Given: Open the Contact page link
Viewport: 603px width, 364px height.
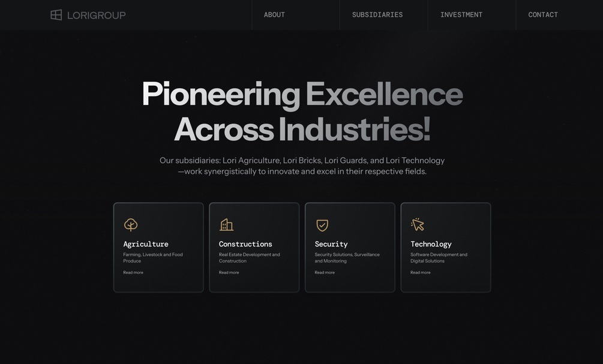Looking at the screenshot, I should pos(542,14).
